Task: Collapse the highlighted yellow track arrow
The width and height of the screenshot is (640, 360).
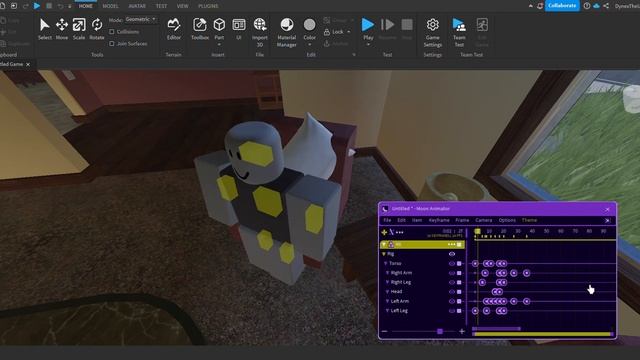Action: tap(384, 244)
